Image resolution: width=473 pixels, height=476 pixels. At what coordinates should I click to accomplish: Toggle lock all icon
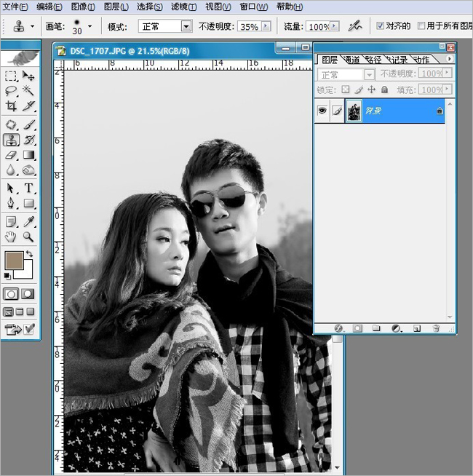384,90
